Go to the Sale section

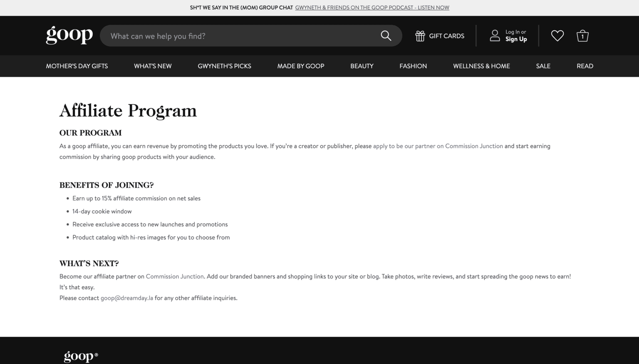click(543, 66)
